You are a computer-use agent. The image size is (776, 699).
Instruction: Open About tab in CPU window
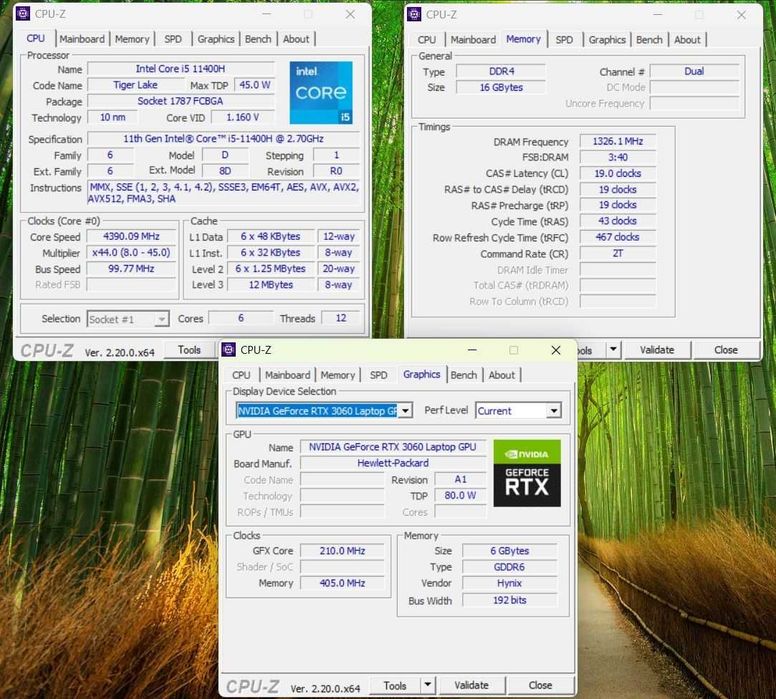tap(296, 39)
